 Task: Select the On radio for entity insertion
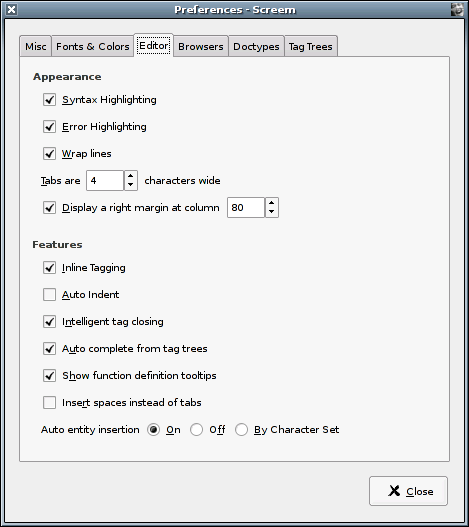tap(153, 430)
